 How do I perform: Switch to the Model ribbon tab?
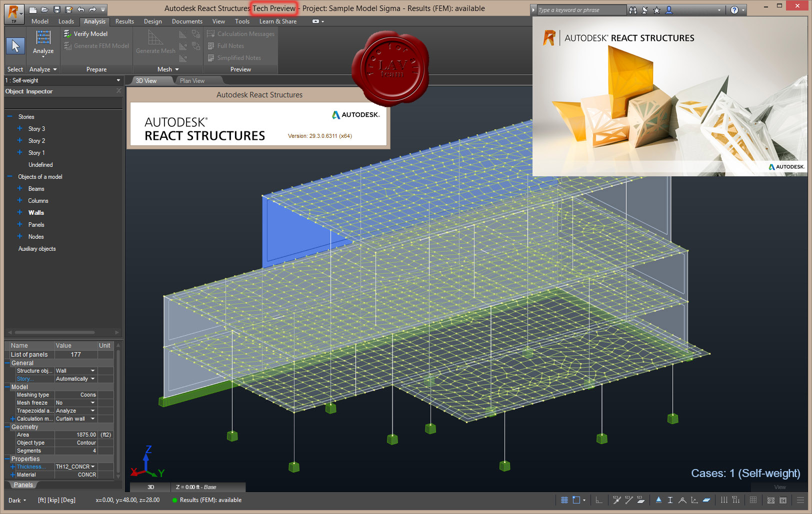coord(40,21)
